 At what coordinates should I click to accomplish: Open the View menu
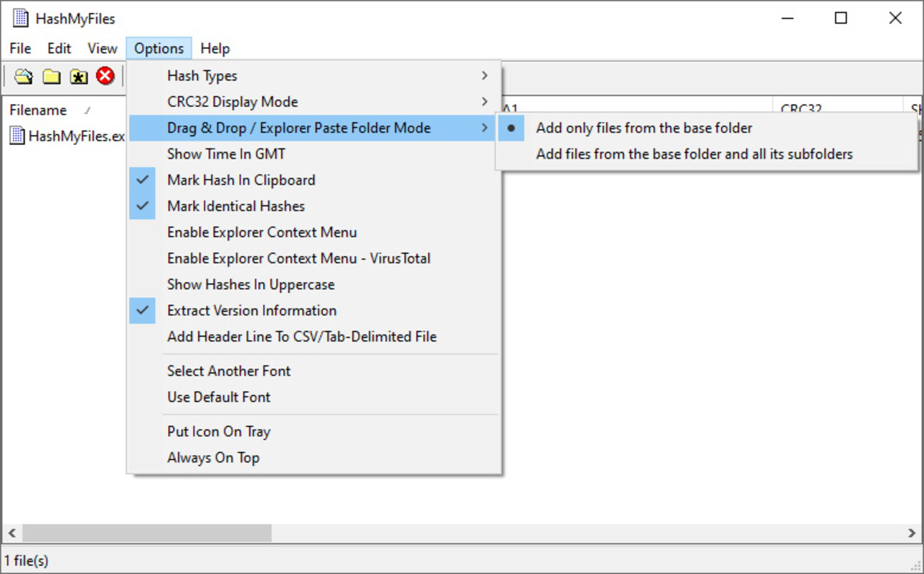point(102,48)
